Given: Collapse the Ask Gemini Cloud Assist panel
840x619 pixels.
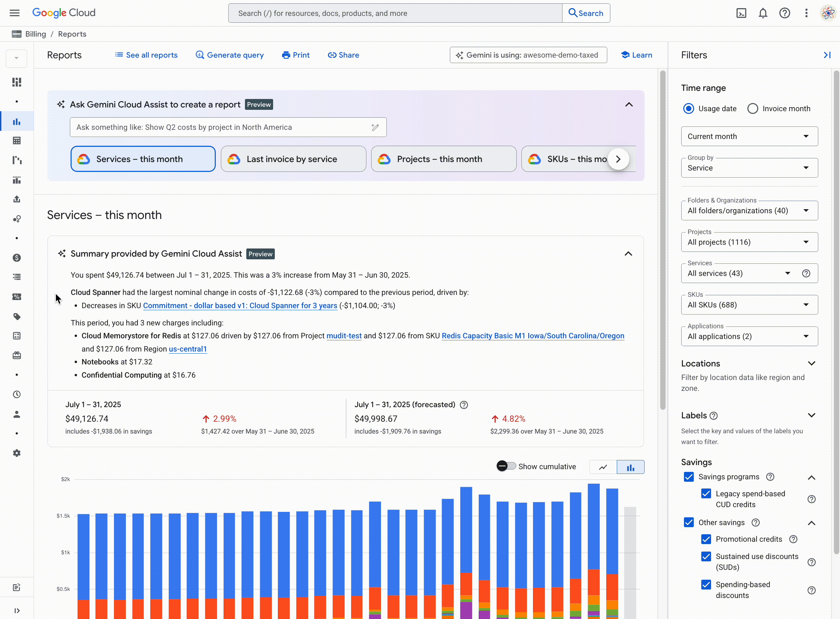Looking at the screenshot, I should 629,104.
